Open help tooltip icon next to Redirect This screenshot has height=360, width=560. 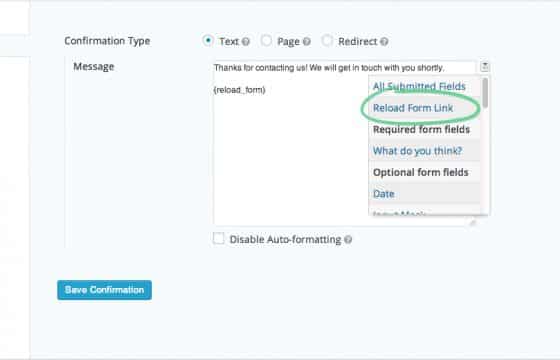coord(384,42)
